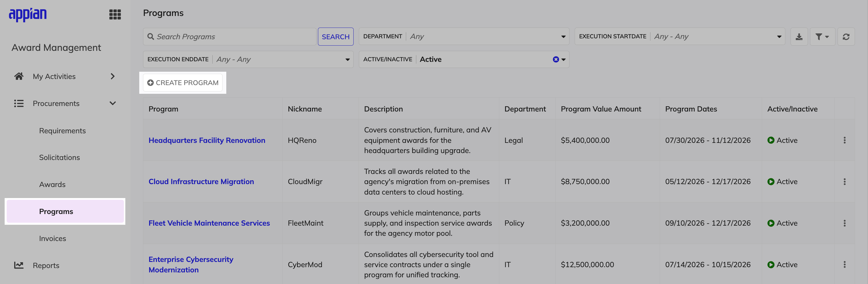The image size is (868, 284).
Task: Click the Program Value Amount column header
Action: 601,109
